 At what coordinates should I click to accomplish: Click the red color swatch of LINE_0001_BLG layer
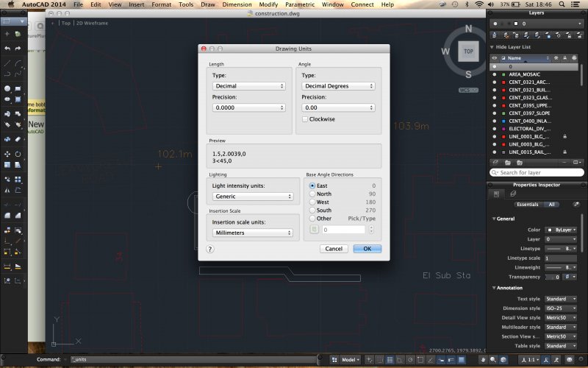(503, 137)
